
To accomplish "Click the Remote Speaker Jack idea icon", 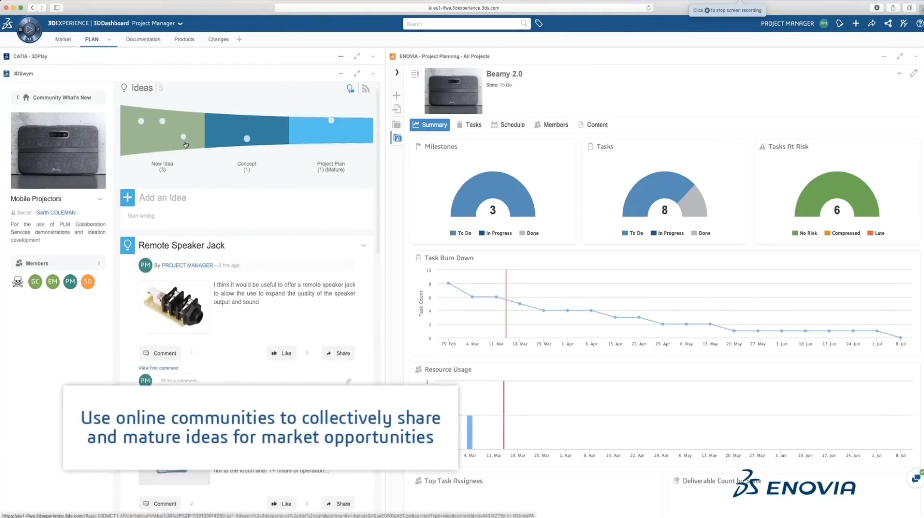I will [x=127, y=245].
